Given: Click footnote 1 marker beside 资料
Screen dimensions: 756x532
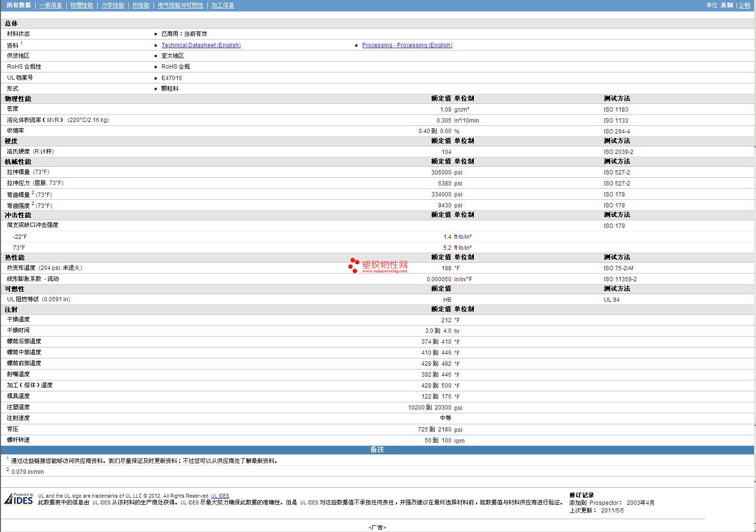Looking at the screenshot, I should click(21, 43).
